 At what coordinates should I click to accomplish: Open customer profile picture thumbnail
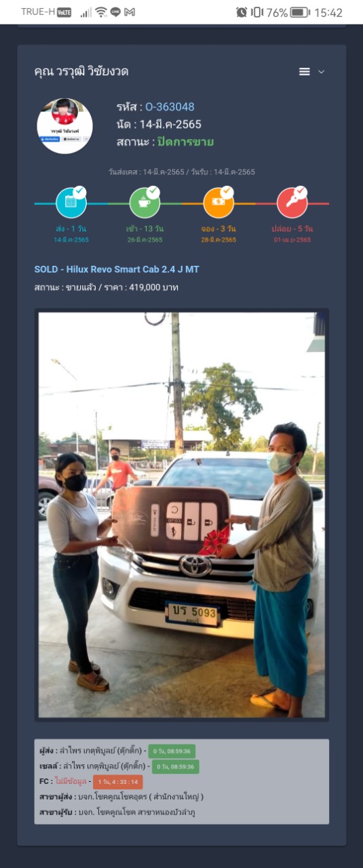(x=64, y=125)
